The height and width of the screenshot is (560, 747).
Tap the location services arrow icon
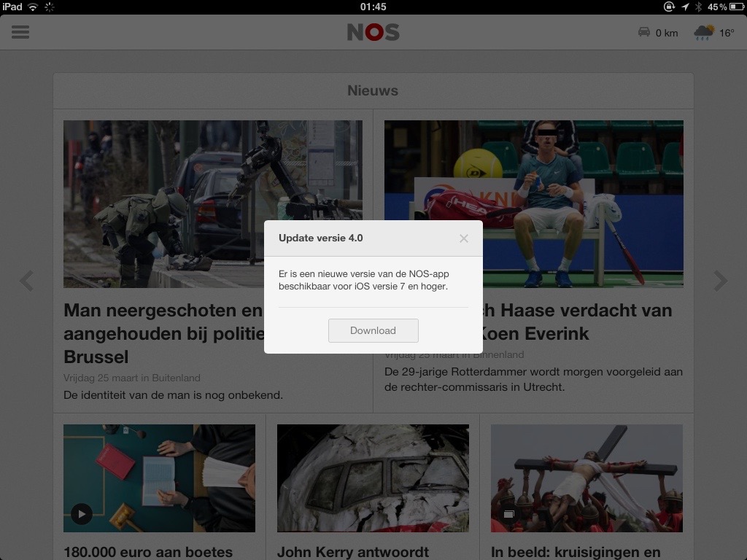(x=685, y=7)
